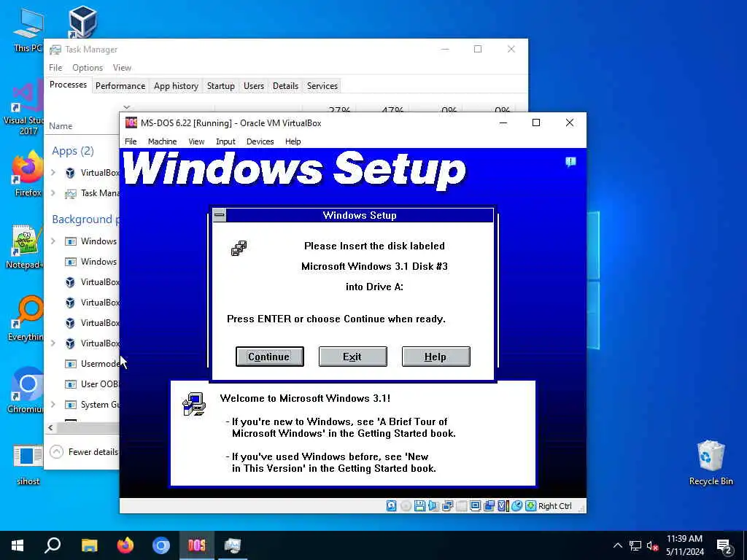Click the sort chevron above the Name column

tap(126, 108)
